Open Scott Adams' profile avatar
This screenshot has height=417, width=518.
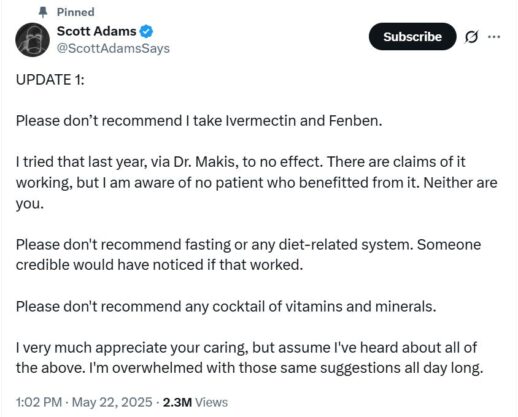pos(32,40)
